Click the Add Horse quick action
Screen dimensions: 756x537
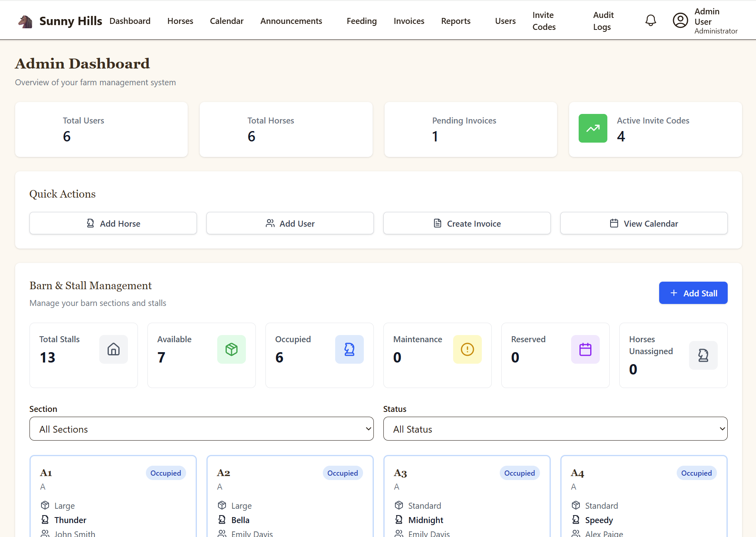[x=113, y=223]
